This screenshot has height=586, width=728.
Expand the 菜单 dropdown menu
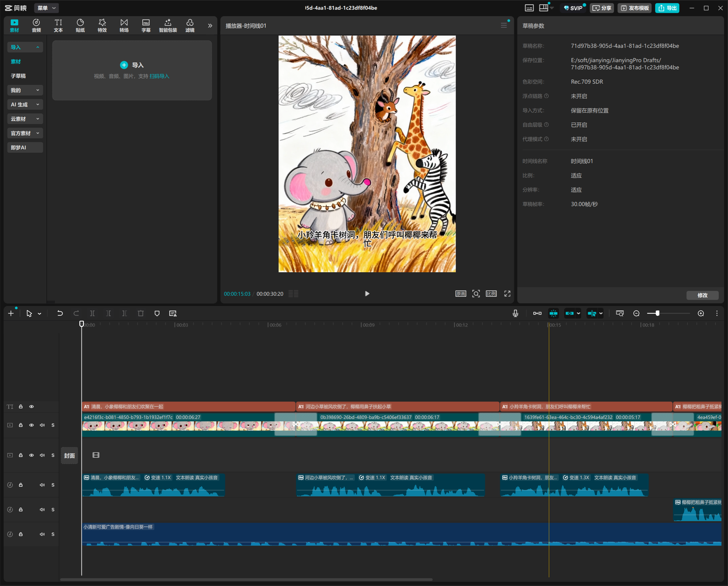[46, 8]
